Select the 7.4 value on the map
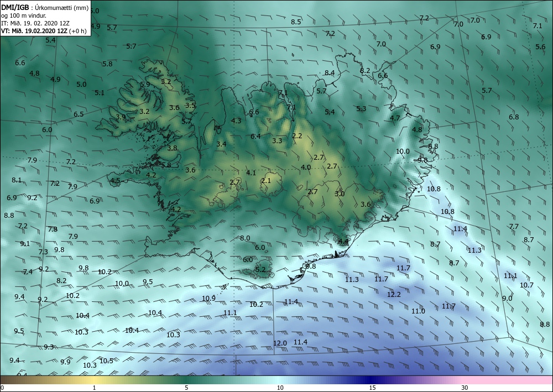This screenshot has height=392, width=553. 28,271
